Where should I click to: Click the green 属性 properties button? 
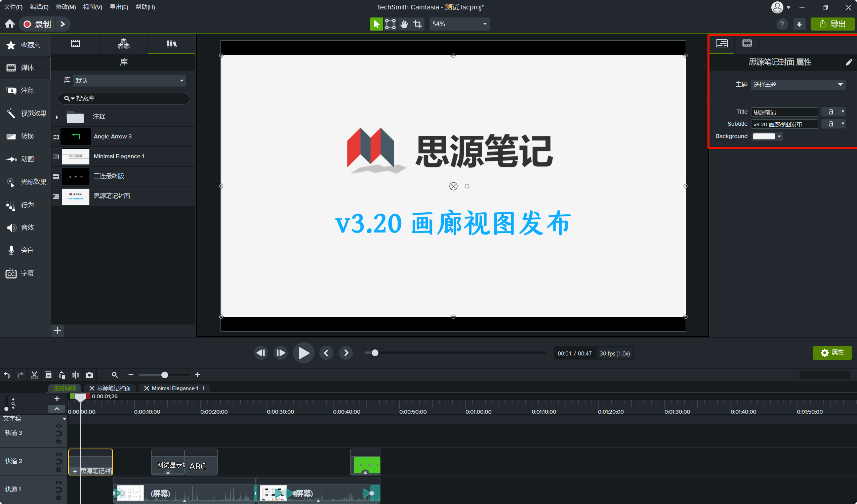point(832,353)
